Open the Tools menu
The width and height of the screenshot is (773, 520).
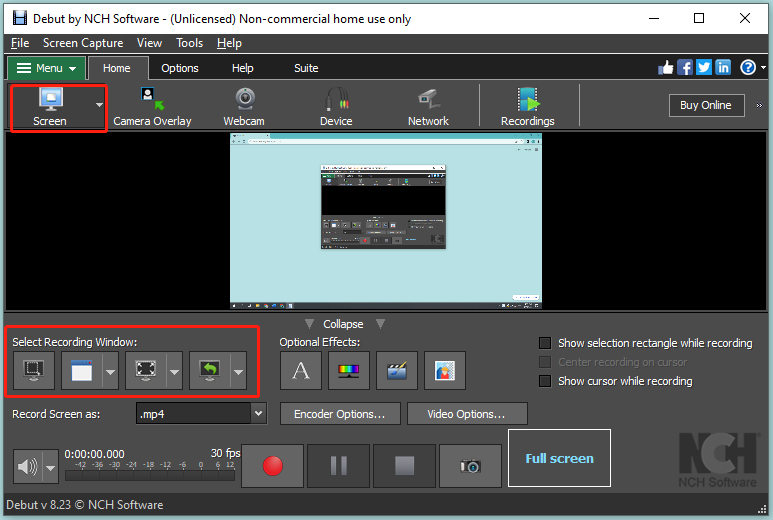[189, 43]
